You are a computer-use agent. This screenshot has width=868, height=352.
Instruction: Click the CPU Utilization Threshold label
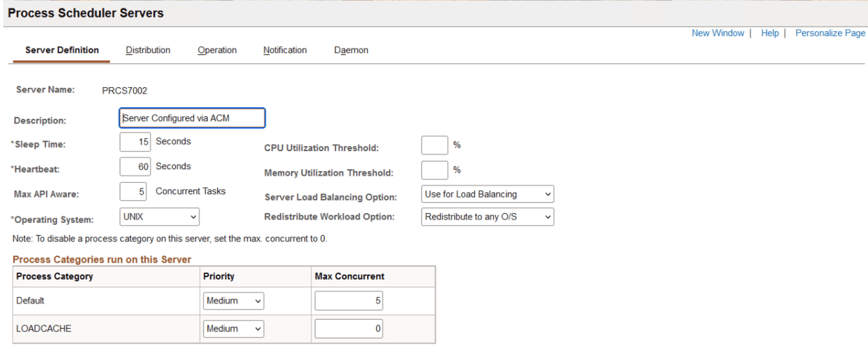pyautogui.click(x=322, y=148)
